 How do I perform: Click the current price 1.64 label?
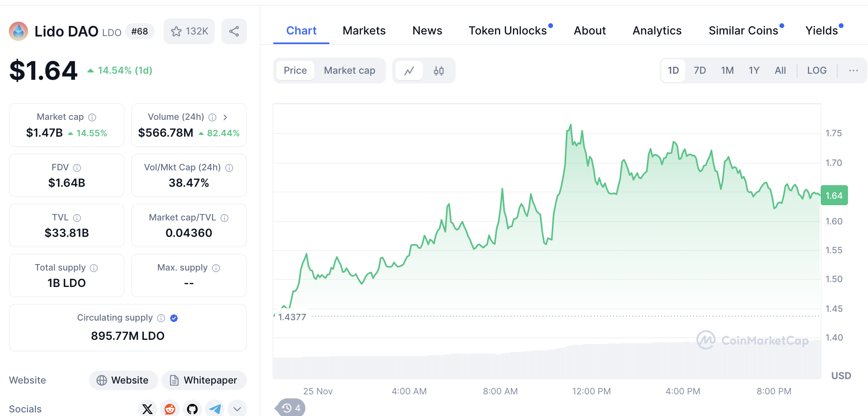point(834,196)
